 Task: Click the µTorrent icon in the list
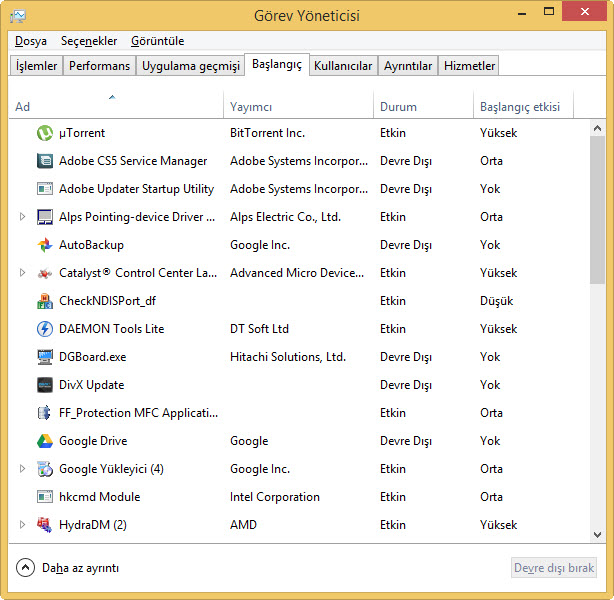pyautogui.click(x=45, y=133)
